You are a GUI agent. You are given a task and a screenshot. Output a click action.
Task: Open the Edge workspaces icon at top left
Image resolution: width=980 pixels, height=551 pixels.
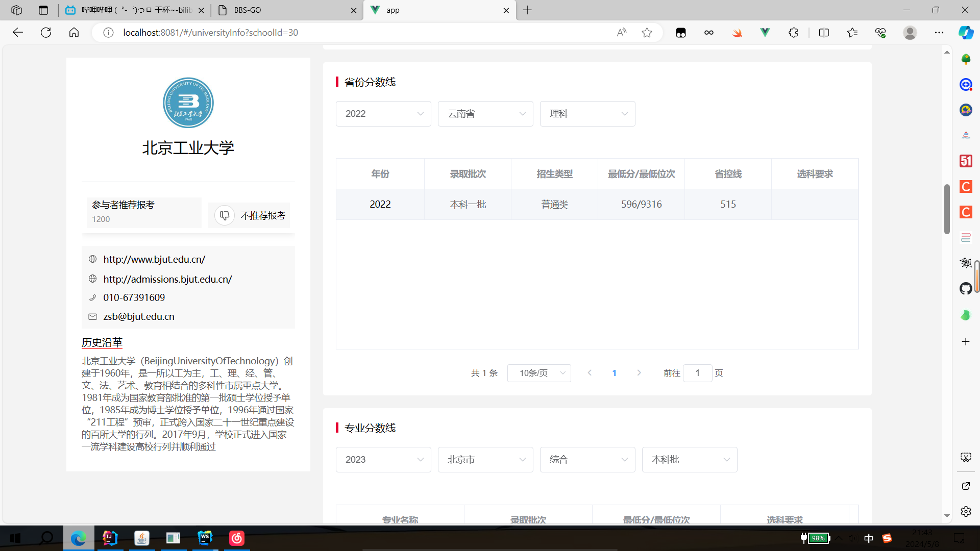[x=16, y=10]
